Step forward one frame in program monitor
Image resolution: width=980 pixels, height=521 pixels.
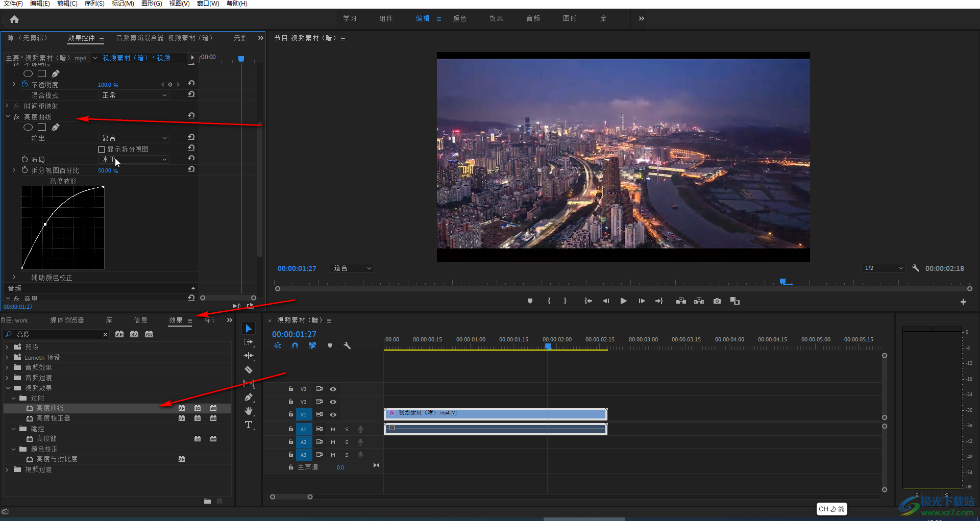click(642, 301)
